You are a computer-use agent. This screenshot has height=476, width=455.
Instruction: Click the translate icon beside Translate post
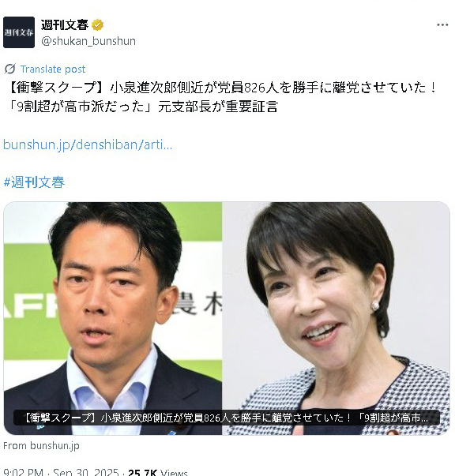tap(9, 69)
